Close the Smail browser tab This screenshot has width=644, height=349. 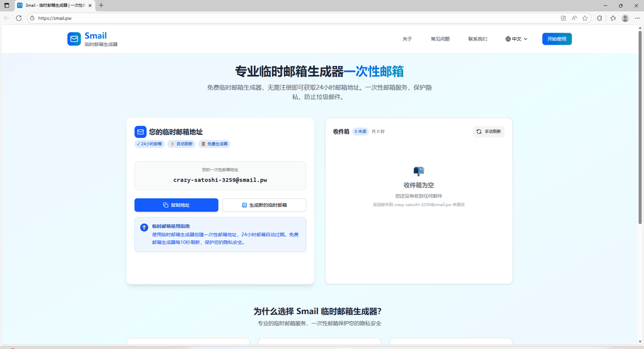[x=90, y=6]
